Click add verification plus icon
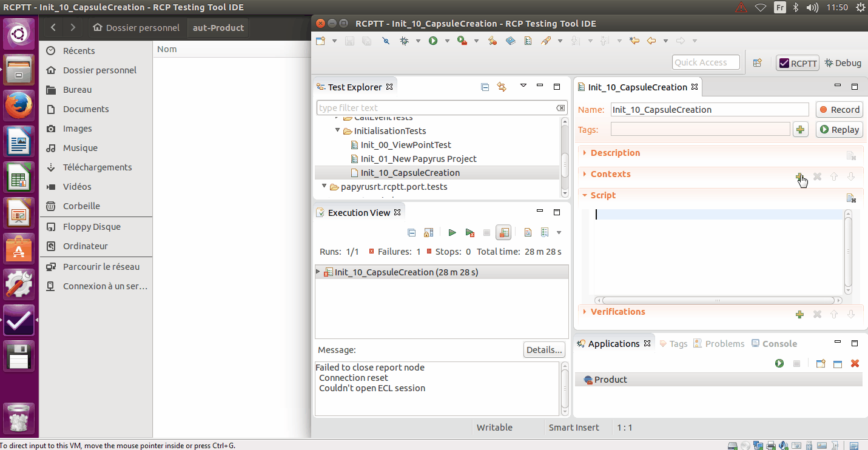868x450 pixels. 800,314
